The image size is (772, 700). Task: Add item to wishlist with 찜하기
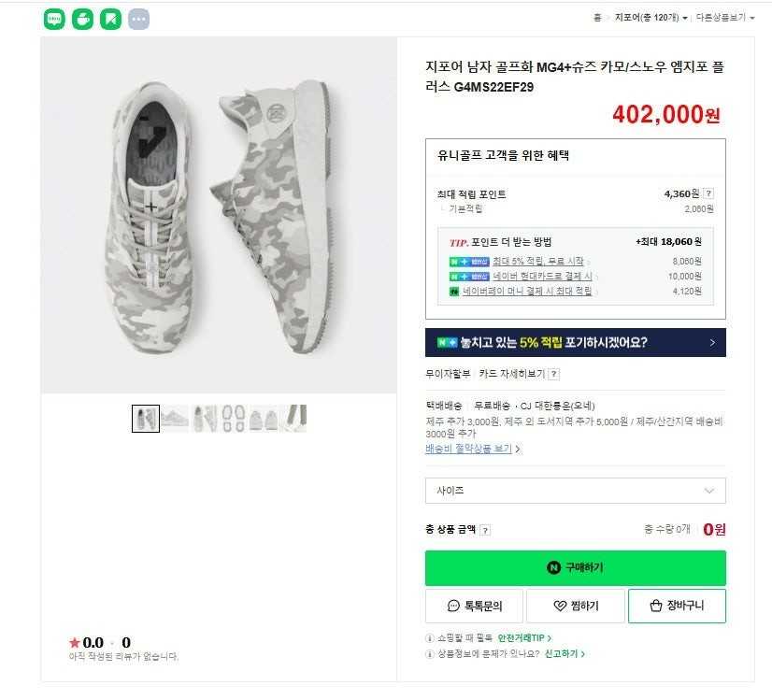(575, 606)
